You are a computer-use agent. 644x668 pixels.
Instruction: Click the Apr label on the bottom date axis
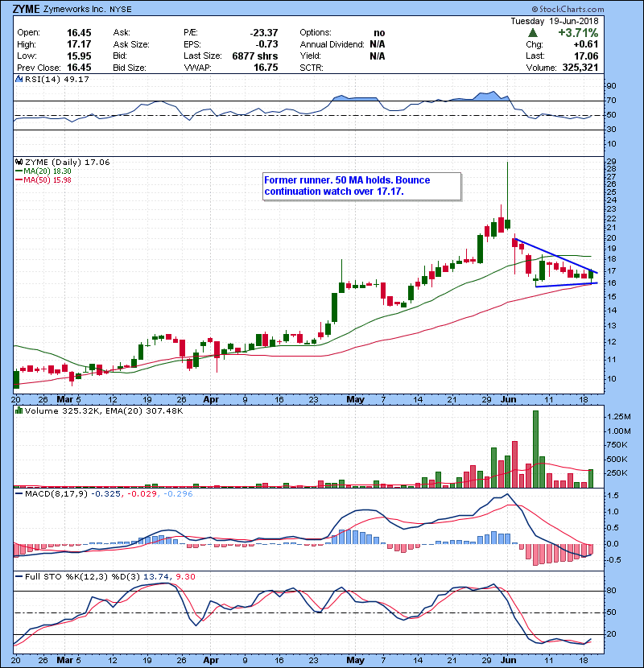211,660
